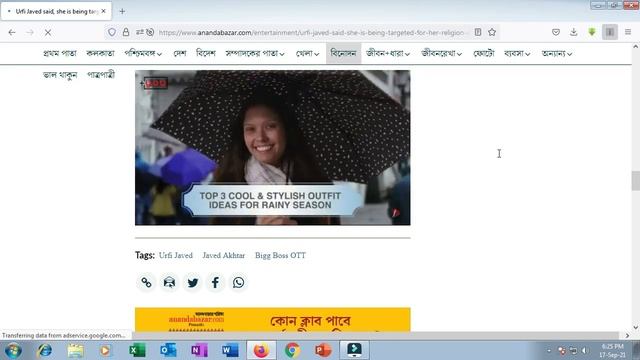The width and height of the screenshot is (640, 360).
Task: Open the কলকাতা section
Action: click(x=100, y=53)
